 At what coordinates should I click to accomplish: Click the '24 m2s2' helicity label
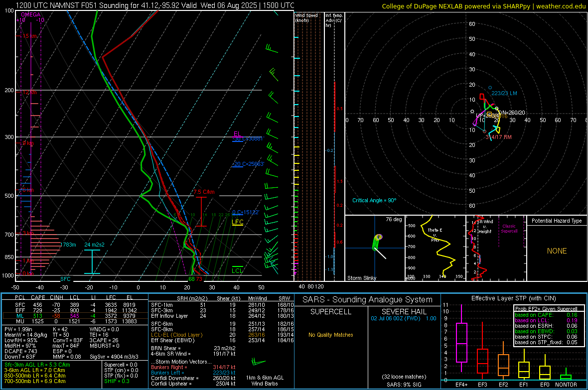click(x=95, y=245)
